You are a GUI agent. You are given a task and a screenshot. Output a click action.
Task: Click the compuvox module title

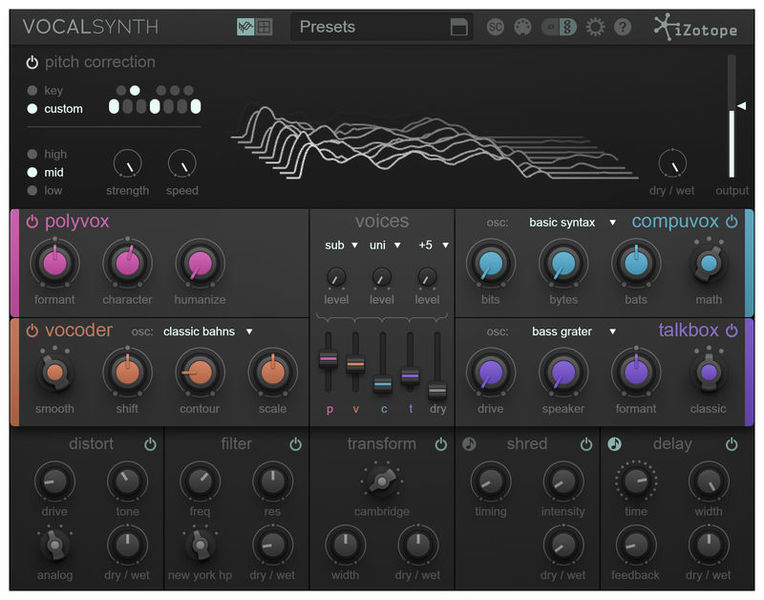pyautogui.click(x=675, y=222)
